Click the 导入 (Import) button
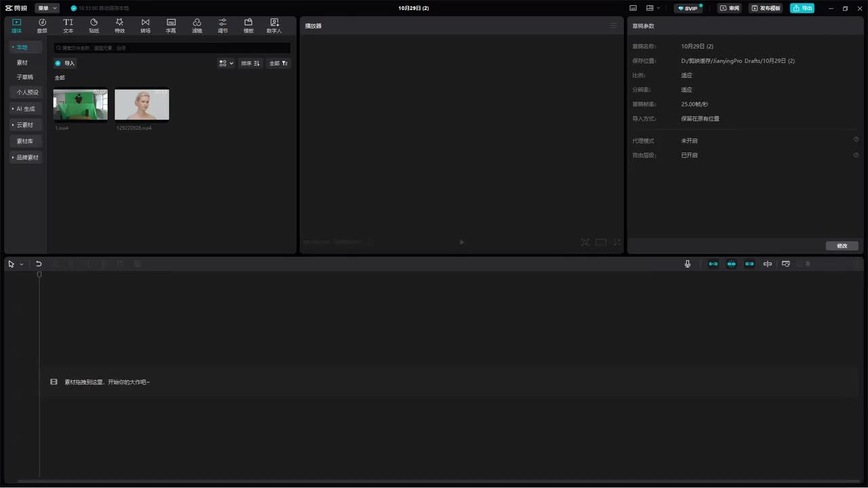This screenshot has width=868, height=488. (66, 63)
